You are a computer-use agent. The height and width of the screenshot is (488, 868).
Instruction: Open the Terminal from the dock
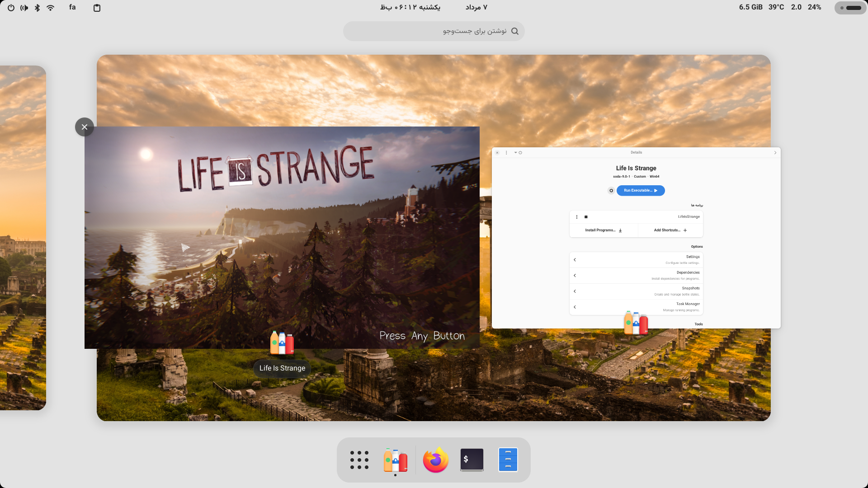tap(472, 460)
